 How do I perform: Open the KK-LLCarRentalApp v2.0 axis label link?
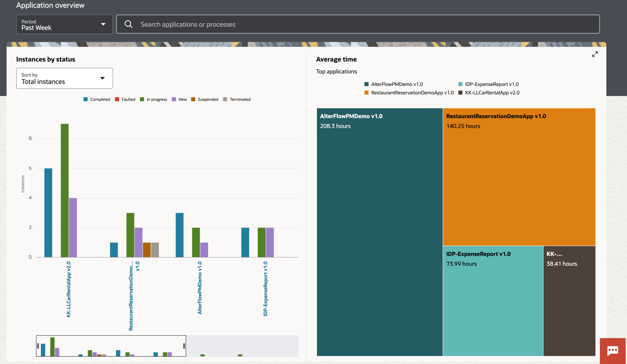click(x=69, y=289)
